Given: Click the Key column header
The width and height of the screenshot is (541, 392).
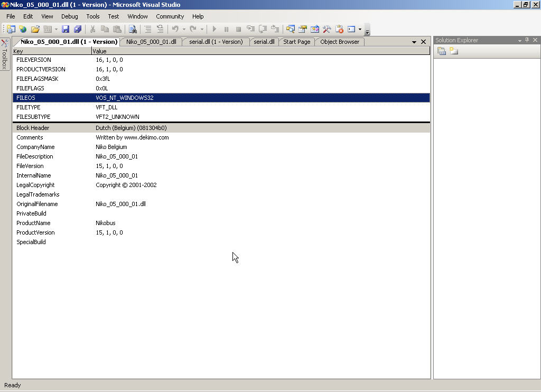Looking at the screenshot, I should tap(52, 51).
